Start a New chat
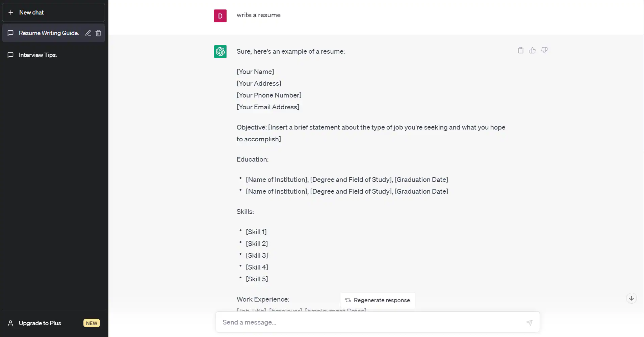This screenshot has height=337, width=644. [31, 12]
